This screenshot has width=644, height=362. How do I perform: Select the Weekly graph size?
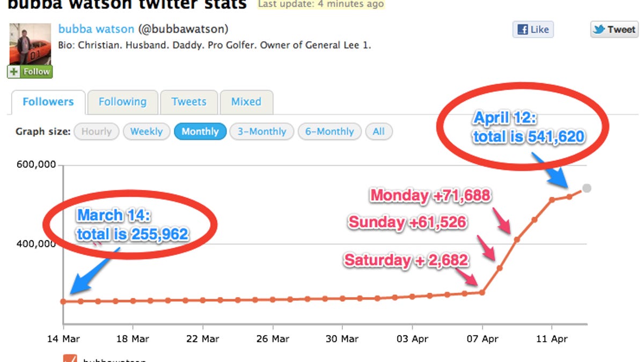click(147, 131)
